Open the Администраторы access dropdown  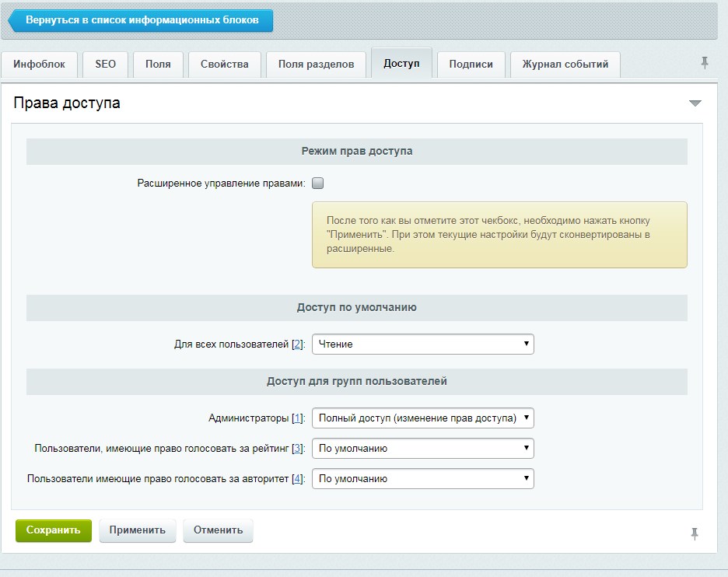pyautogui.click(x=422, y=418)
